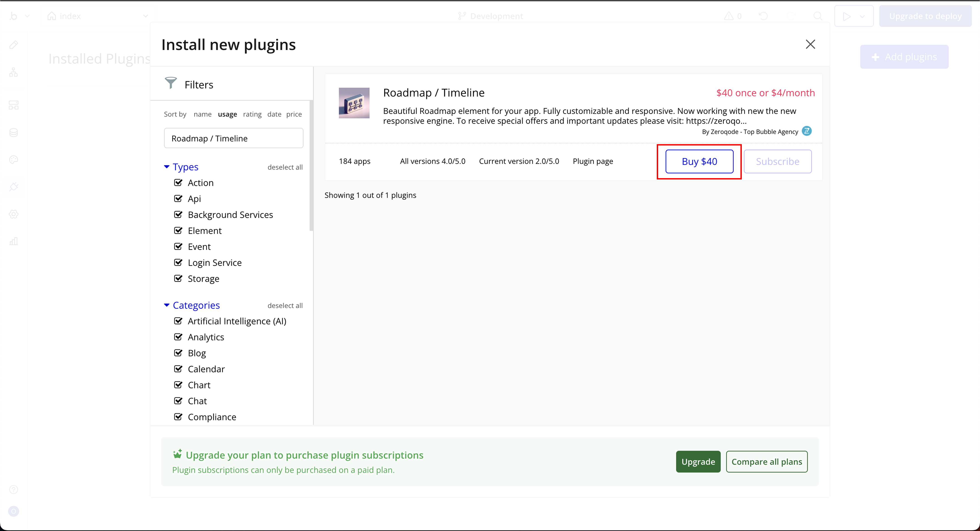Open the Logs chart icon in sidebar
This screenshot has height=531, width=980.
14,241
